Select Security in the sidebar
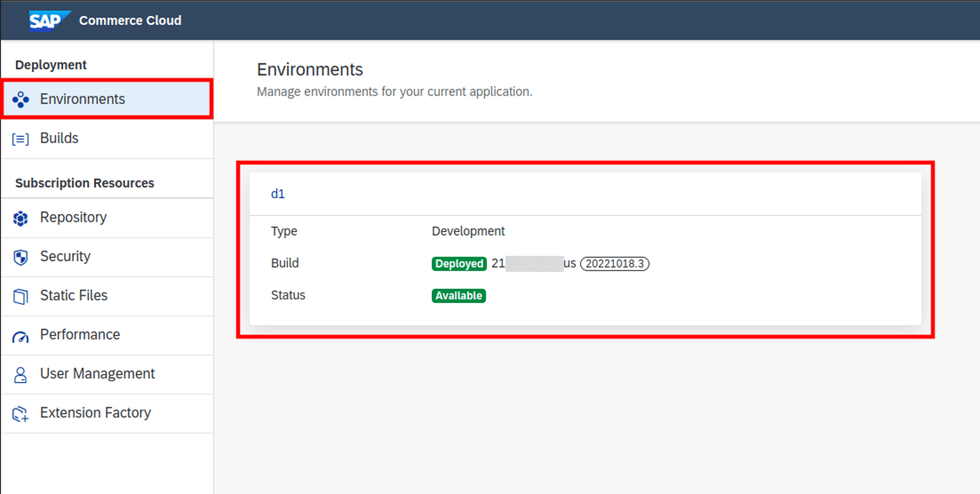Image resolution: width=980 pixels, height=494 pixels. pyautogui.click(x=107, y=257)
